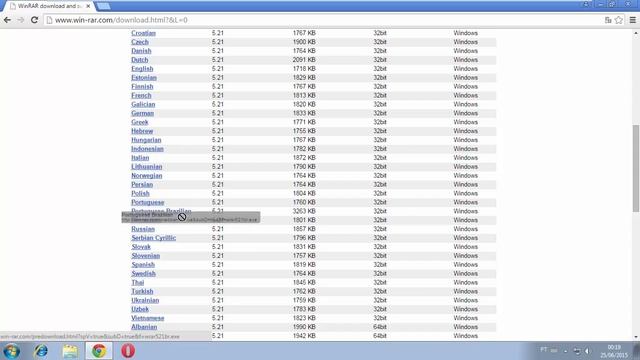
Task: Go back to the previous page
Action: tap(7, 20)
